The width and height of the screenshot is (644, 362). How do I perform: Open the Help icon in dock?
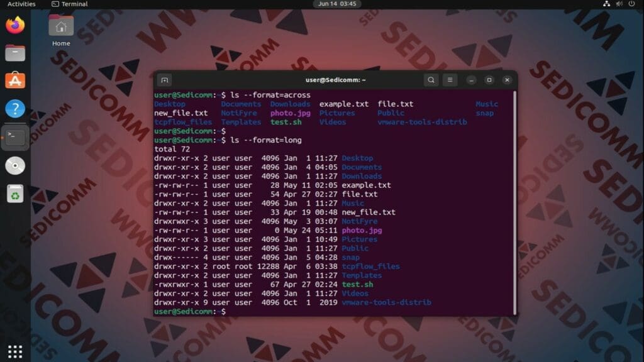(15, 109)
